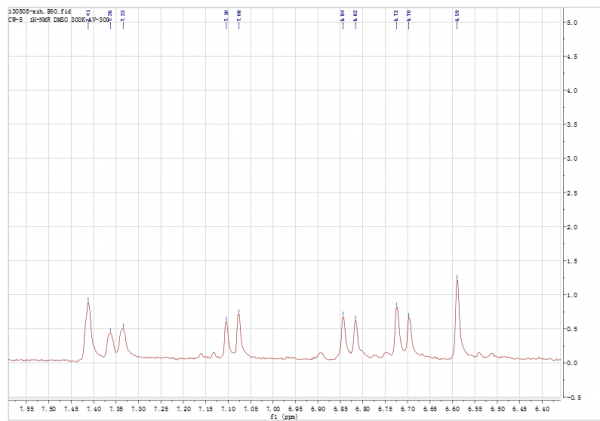Image resolution: width=600 pixels, height=421 pixels.
Task: Click the x-axis tick label 6.85
Action: [x=340, y=409]
